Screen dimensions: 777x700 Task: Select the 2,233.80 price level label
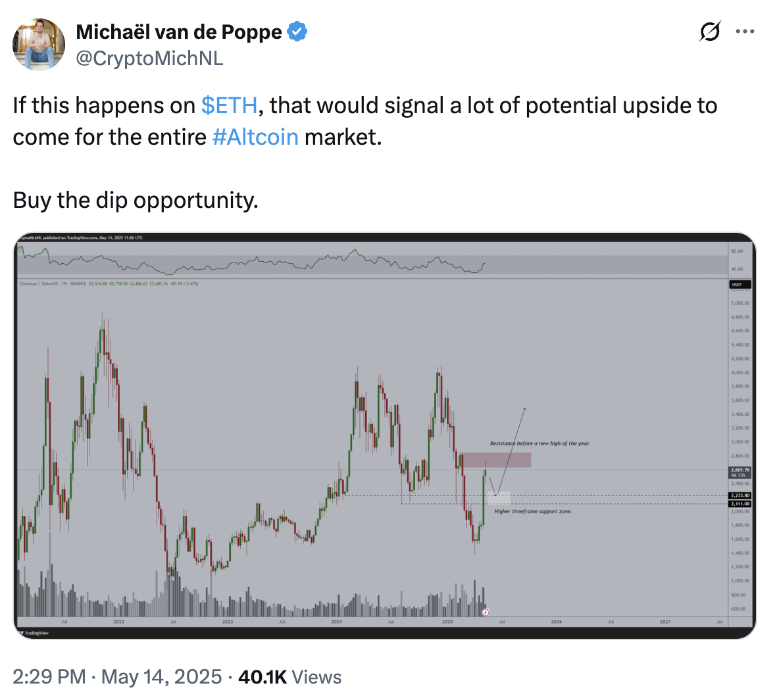pos(739,495)
